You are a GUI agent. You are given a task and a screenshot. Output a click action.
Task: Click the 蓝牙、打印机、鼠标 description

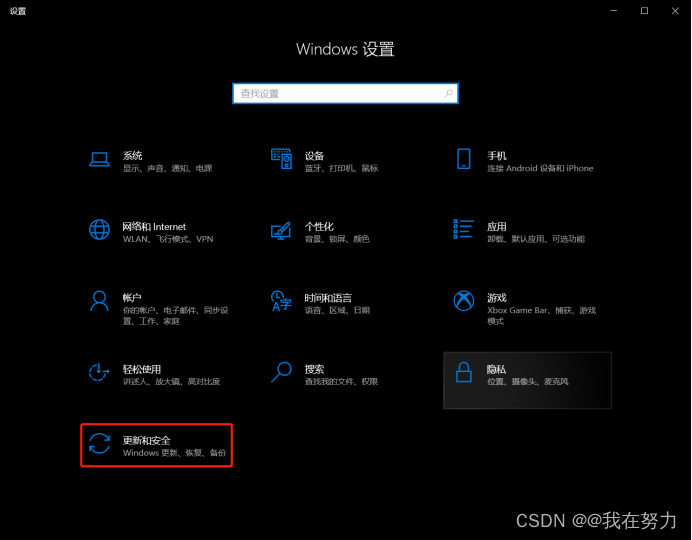[x=341, y=168]
